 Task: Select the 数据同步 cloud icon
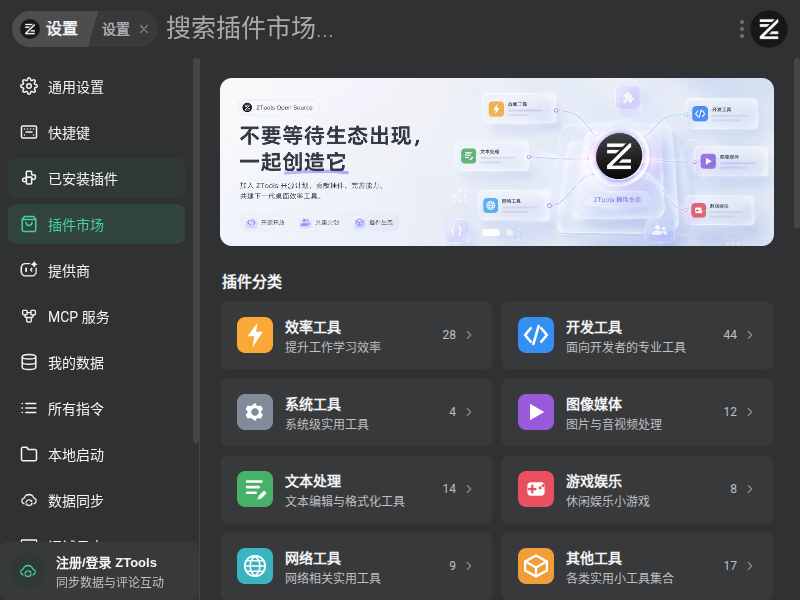[29, 500]
